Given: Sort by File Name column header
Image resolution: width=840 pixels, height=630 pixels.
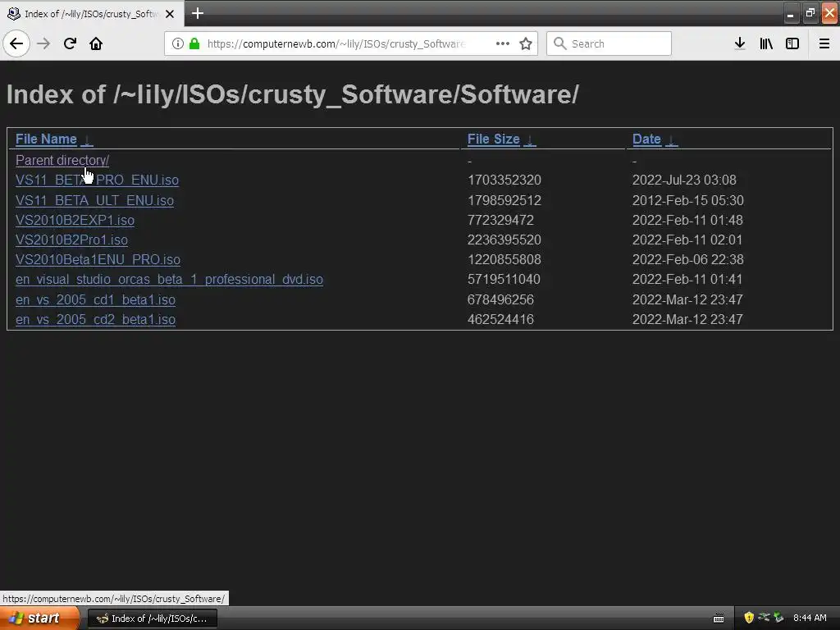Looking at the screenshot, I should pyautogui.click(x=46, y=139).
